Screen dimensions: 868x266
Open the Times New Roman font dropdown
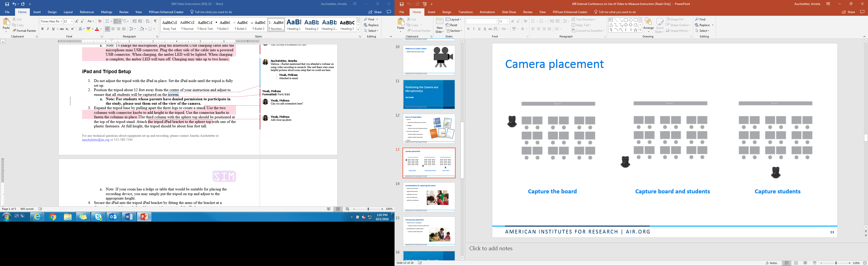(61, 21)
